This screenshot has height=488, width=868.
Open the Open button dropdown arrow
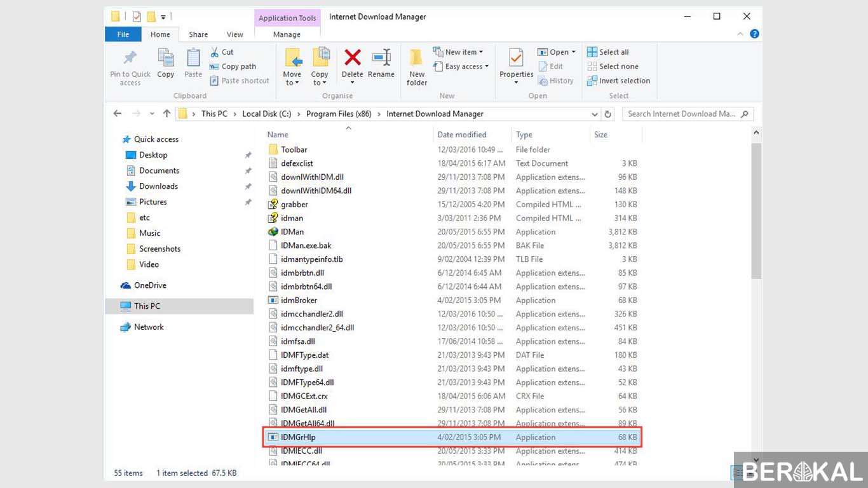pyautogui.click(x=573, y=52)
